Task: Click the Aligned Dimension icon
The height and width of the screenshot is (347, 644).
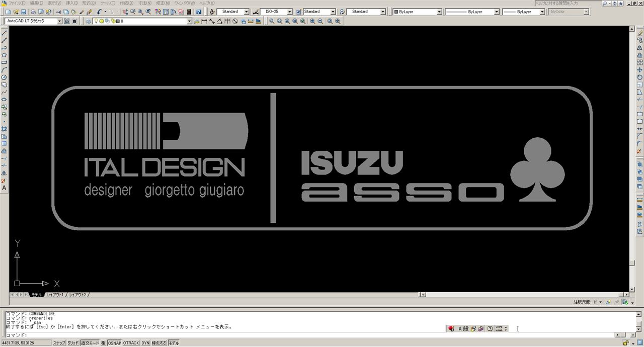Action: [212, 21]
